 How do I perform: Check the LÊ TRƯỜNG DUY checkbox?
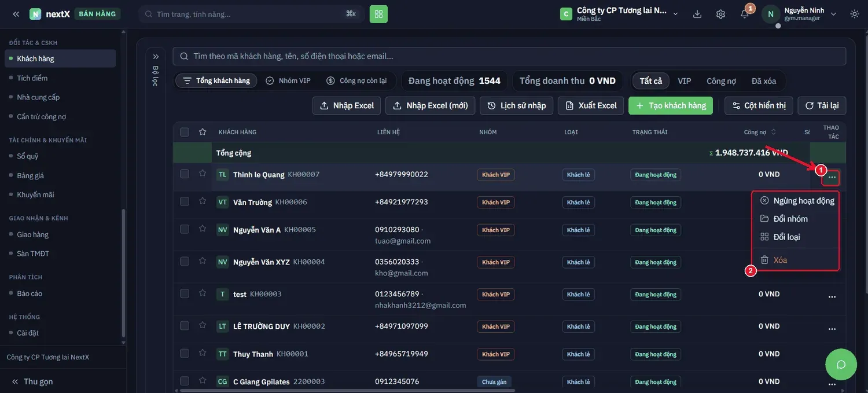(x=185, y=325)
